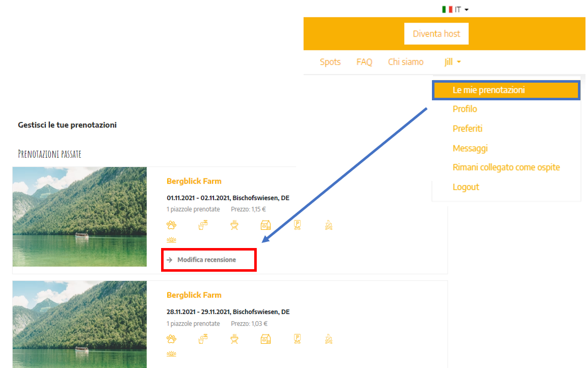
Task: Click the lotus flower icon in the 01.11.2021 booking
Action: pyautogui.click(x=171, y=240)
